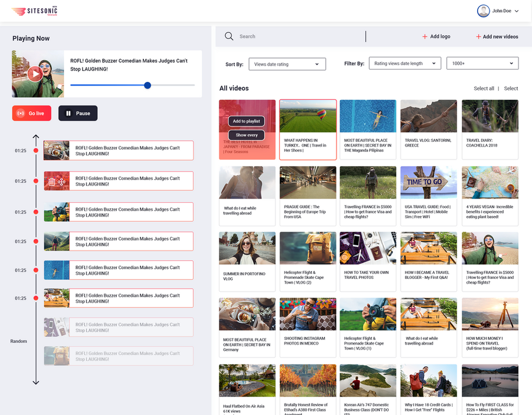The image size is (532, 415).
Task: Click the down arrow below the playlist timeline
Action: point(36,382)
